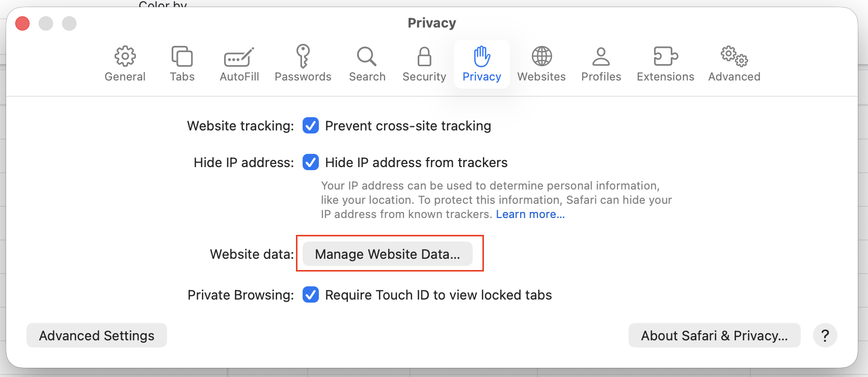
Task: Follow the Learn more link
Action: click(530, 214)
